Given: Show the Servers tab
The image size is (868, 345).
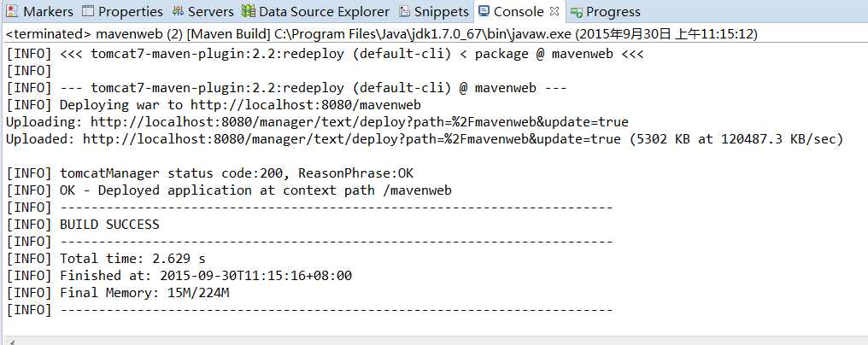Looking at the screenshot, I should tap(202, 12).
